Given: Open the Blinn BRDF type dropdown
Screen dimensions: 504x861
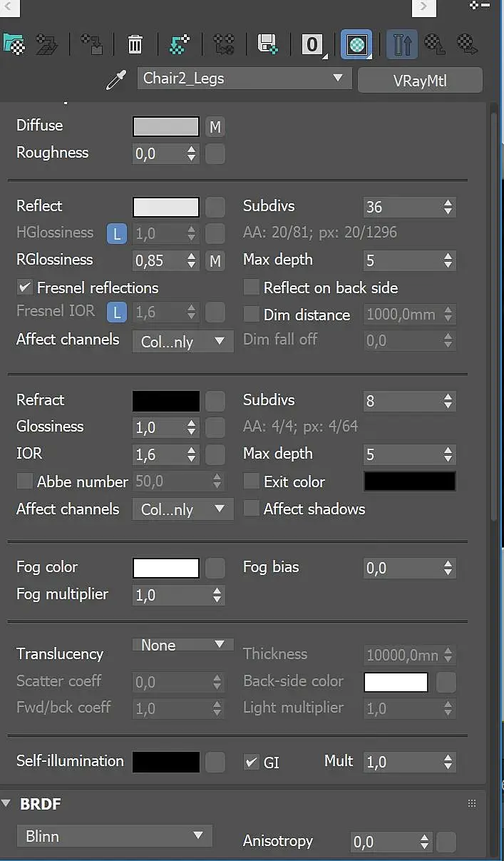Looking at the screenshot, I should (114, 836).
